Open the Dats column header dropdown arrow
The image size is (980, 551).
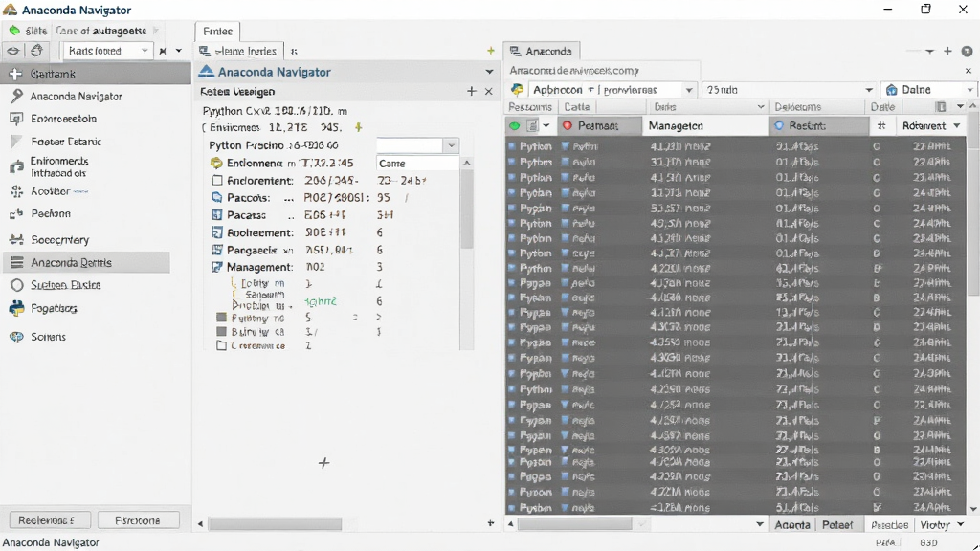pyautogui.click(x=761, y=107)
